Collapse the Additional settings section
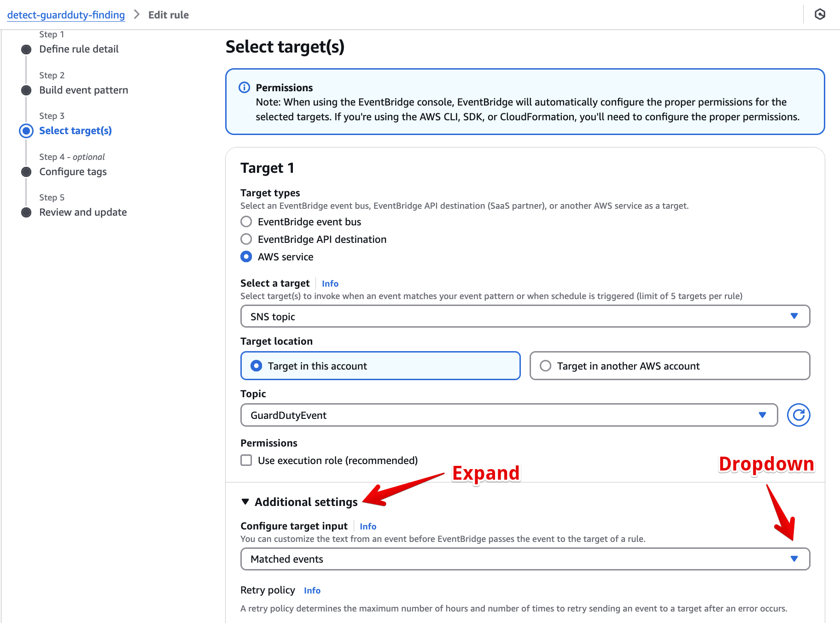Screen dimensions: 840x623 299,502
